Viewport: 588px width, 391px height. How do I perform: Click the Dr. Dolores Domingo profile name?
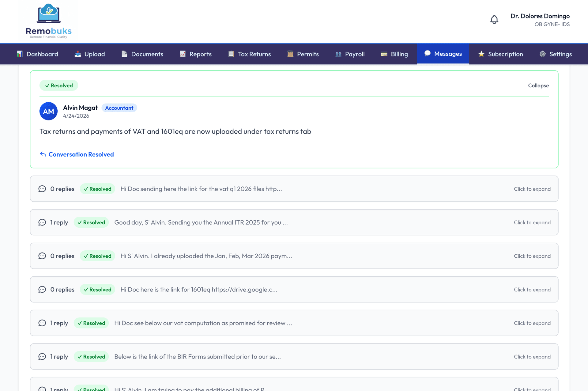point(540,16)
